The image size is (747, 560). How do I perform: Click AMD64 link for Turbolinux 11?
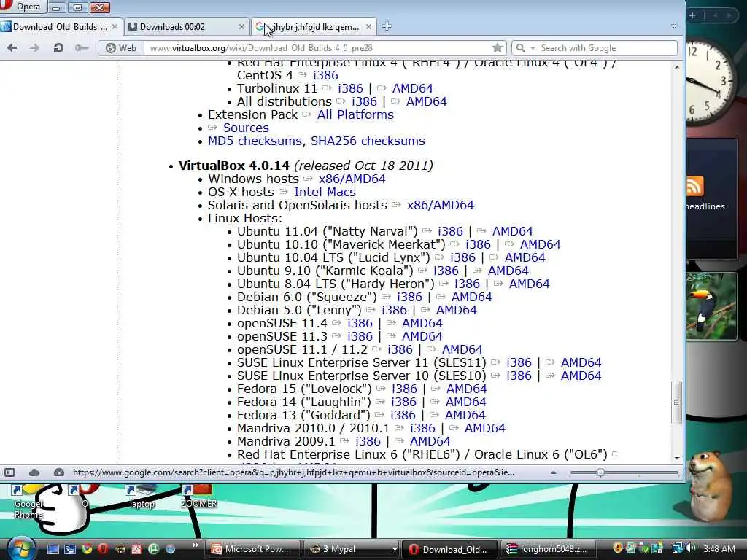[x=413, y=88]
